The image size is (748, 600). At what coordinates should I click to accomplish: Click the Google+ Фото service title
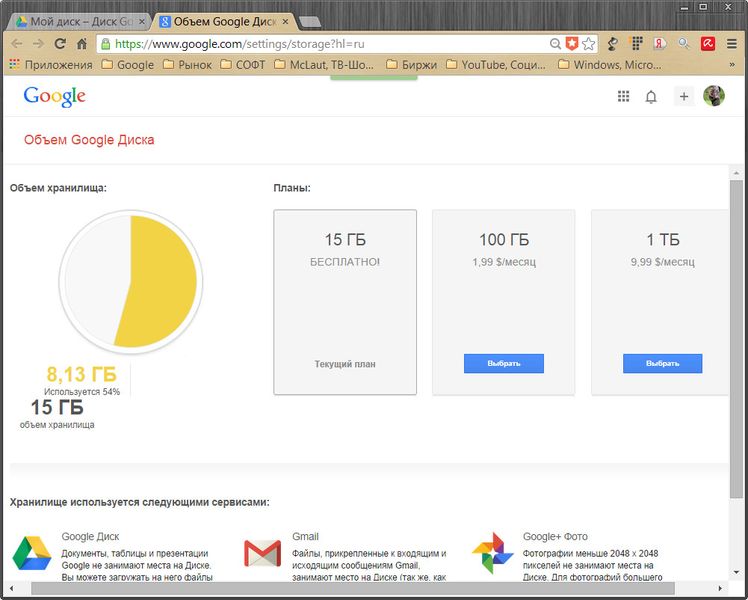(555, 537)
